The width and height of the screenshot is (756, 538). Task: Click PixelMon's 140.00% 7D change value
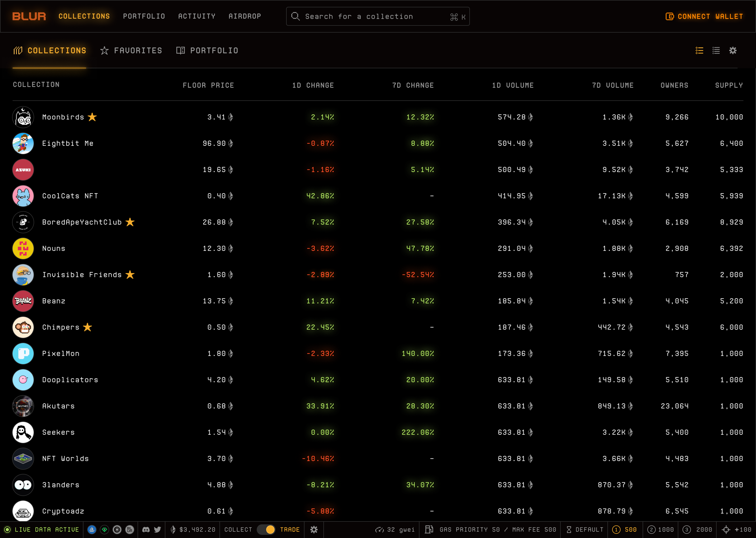417,354
